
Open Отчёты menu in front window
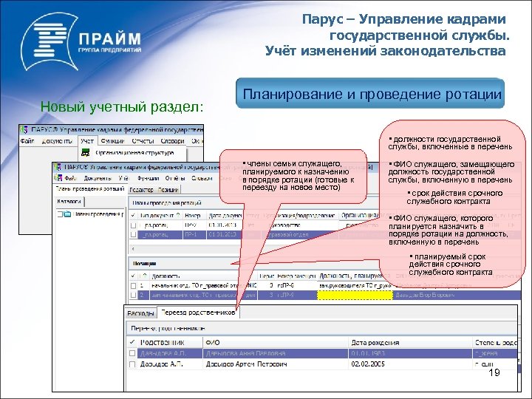[175, 178]
